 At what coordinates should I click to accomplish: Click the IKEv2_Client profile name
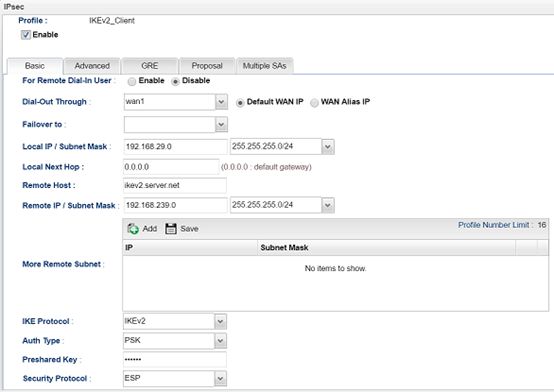coord(112,21)
